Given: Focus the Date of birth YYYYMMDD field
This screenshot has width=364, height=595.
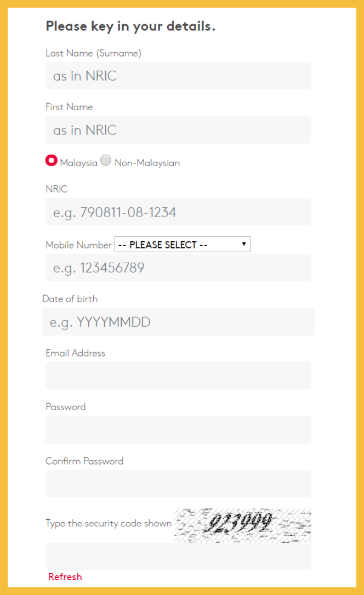Looking at the screenshot, I should (178, 321).
